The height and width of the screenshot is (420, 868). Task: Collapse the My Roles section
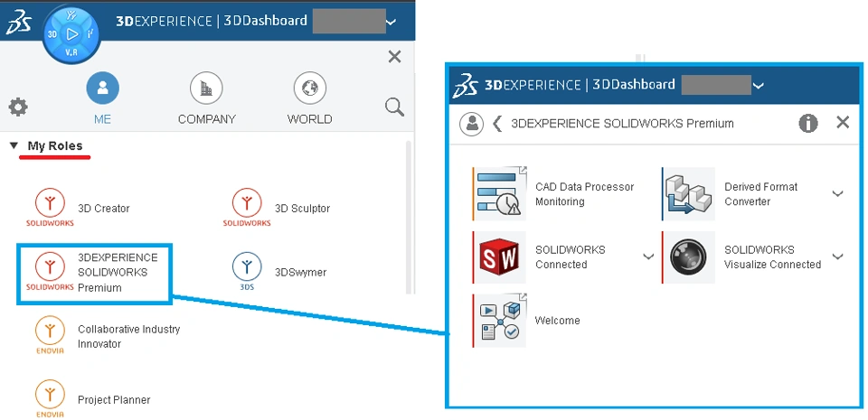tap(14, 146)
